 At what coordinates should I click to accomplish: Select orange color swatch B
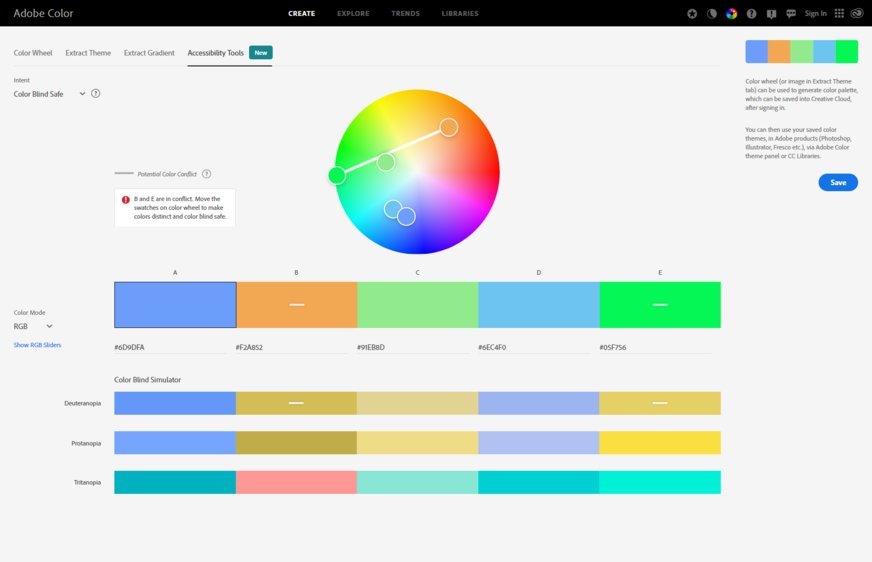[x=296, y=304]
